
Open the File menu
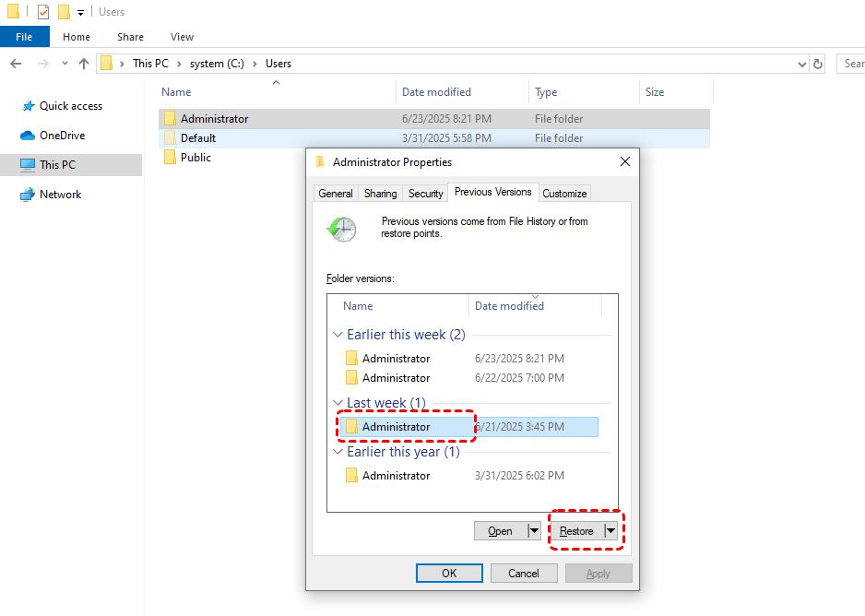coord(24,37)
